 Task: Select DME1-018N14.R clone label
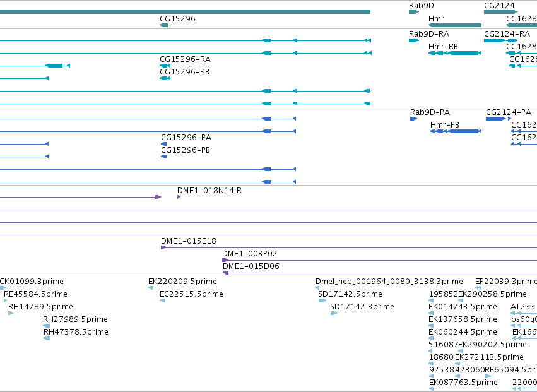pos(209,191)
